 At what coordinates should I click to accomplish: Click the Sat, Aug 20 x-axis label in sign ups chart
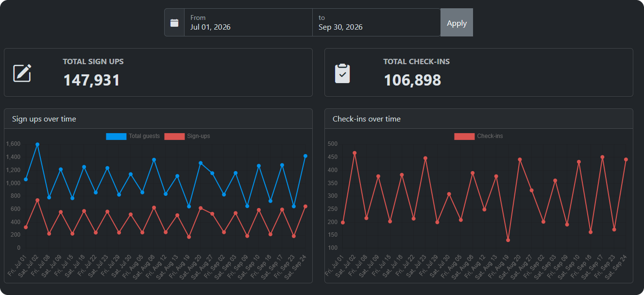pyautogui.click(x=191, y=266)
